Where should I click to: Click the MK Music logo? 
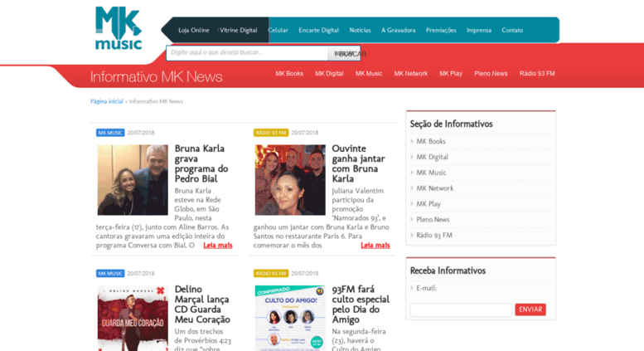[119, 28]
